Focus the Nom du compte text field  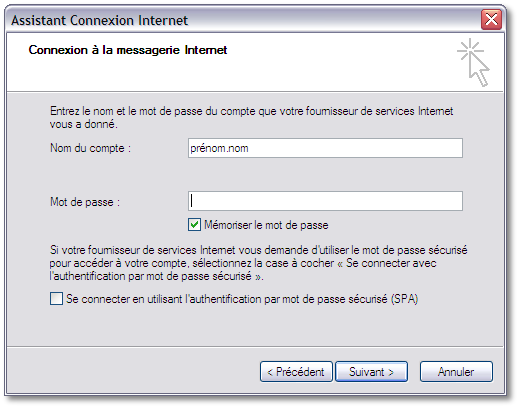[325, 148]
